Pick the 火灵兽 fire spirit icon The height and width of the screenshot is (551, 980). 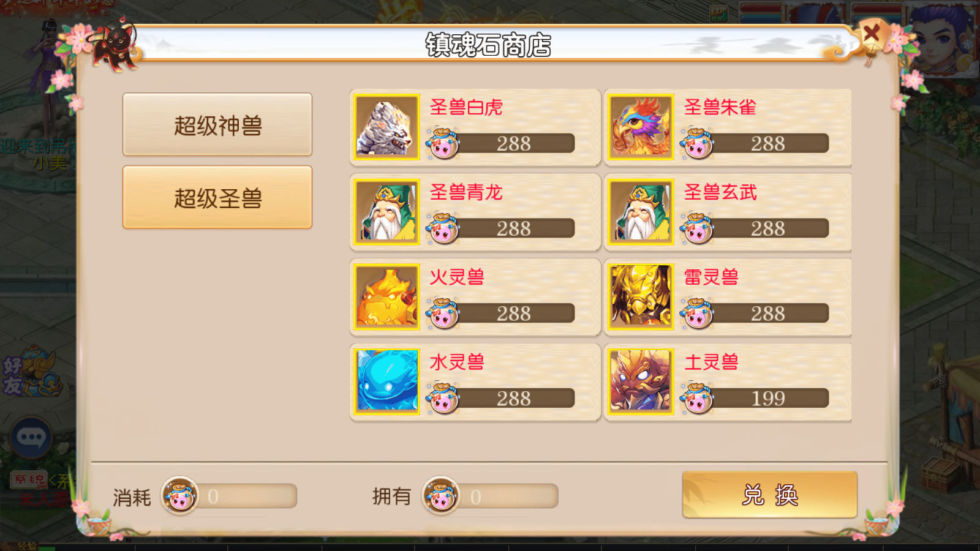(386, 298)
